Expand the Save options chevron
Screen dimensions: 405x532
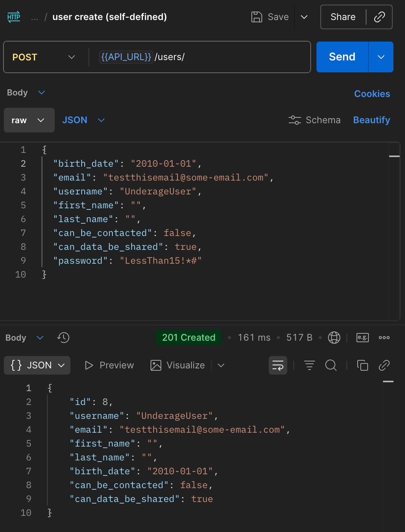click(304, 17)
